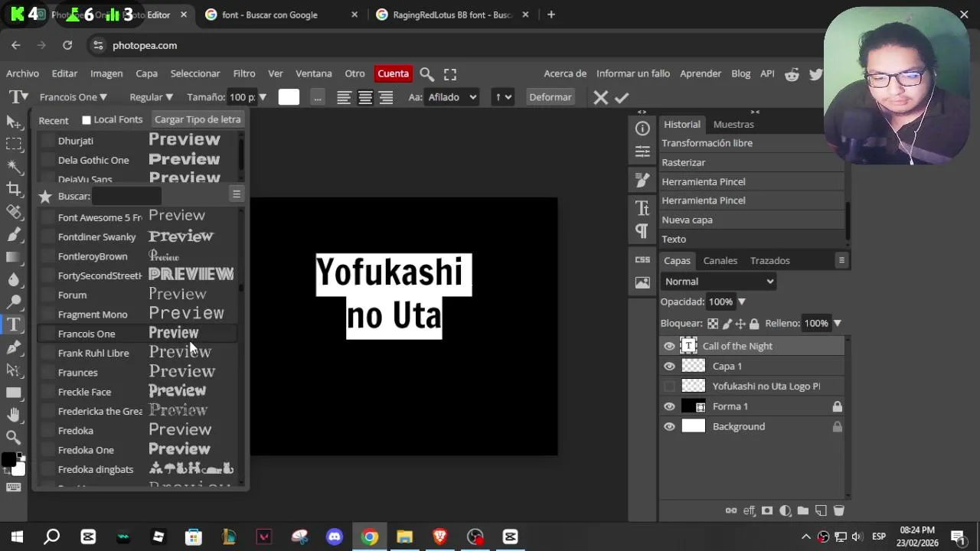The width and height of the screenshot is (980, 551).
Task: Set center text alignment
Action: coord(365,97)
